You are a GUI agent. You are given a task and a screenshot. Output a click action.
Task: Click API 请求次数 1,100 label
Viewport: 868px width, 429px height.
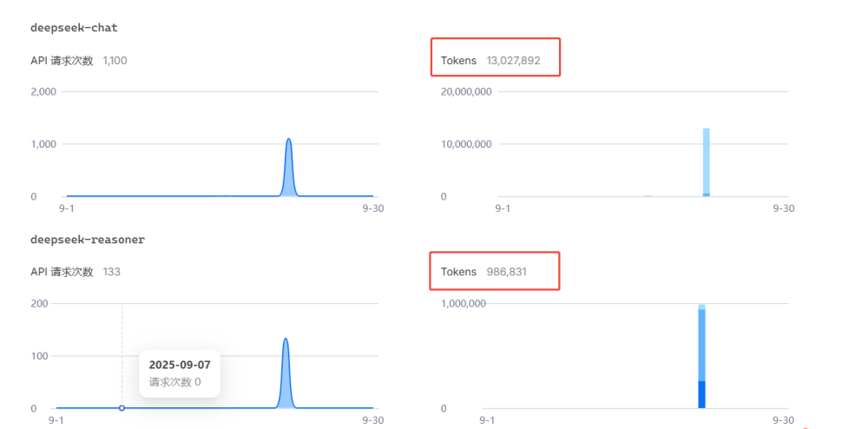[x=79, y=61]
